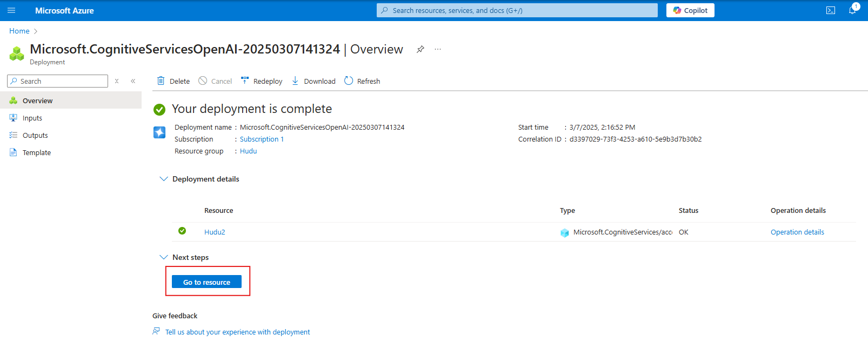This screenshot has width=868, height=348.
Task: Select the Correlation ID value text
Action: (636, 139)
